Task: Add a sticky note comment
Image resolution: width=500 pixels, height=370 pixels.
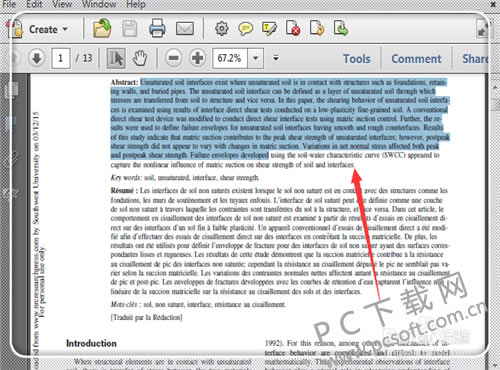Action: click(x=246, y=29)
